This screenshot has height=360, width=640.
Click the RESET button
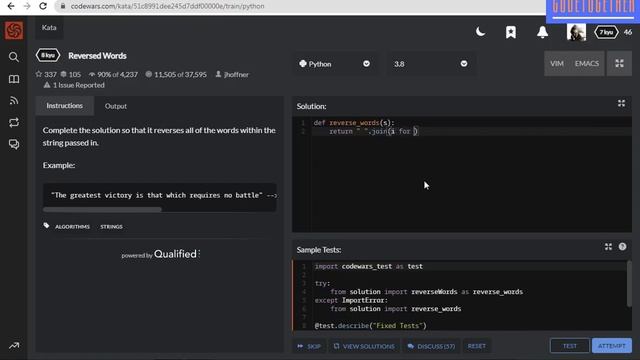point(476,346)
